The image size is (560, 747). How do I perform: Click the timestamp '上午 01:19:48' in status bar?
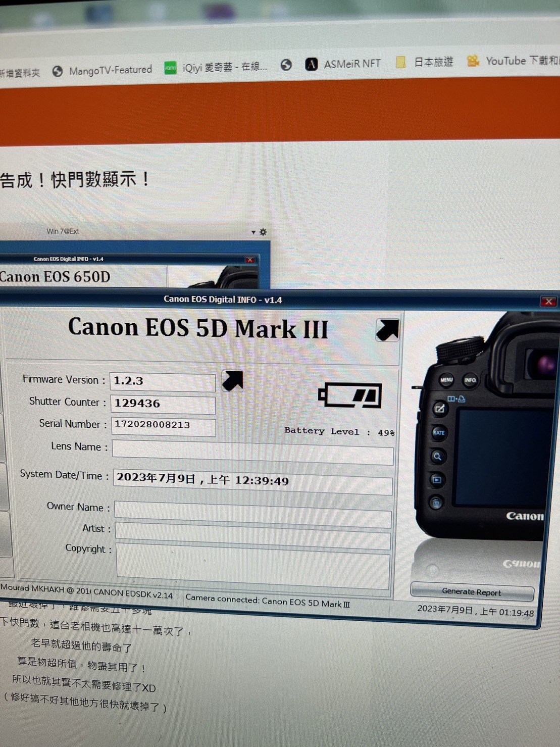(x=506, y=612)
